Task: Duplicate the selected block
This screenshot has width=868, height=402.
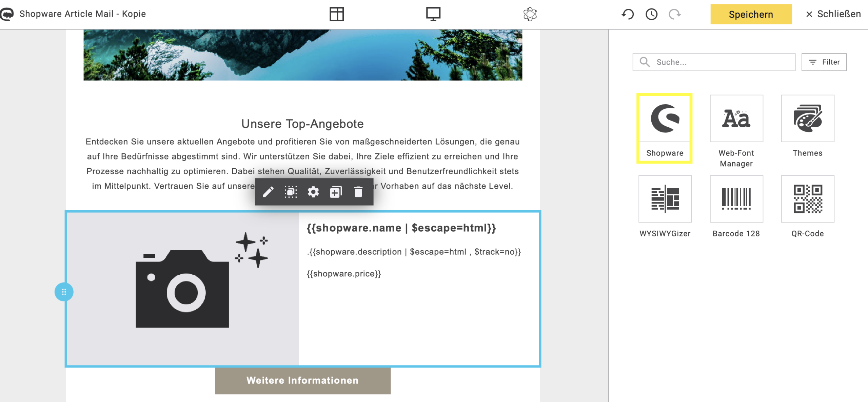Action: 336,192
